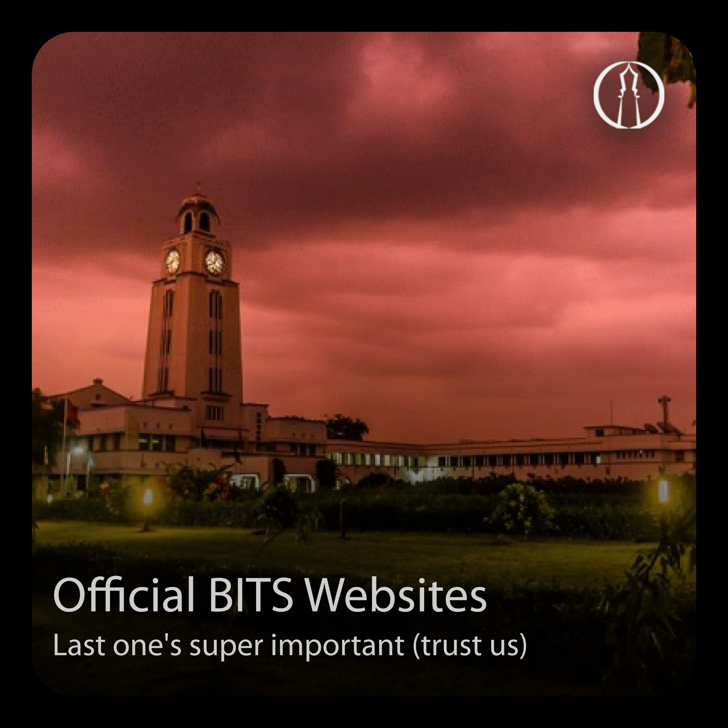Click the flag on the left building
Viewport: 728px width, 728px height.
click(71, 413)
